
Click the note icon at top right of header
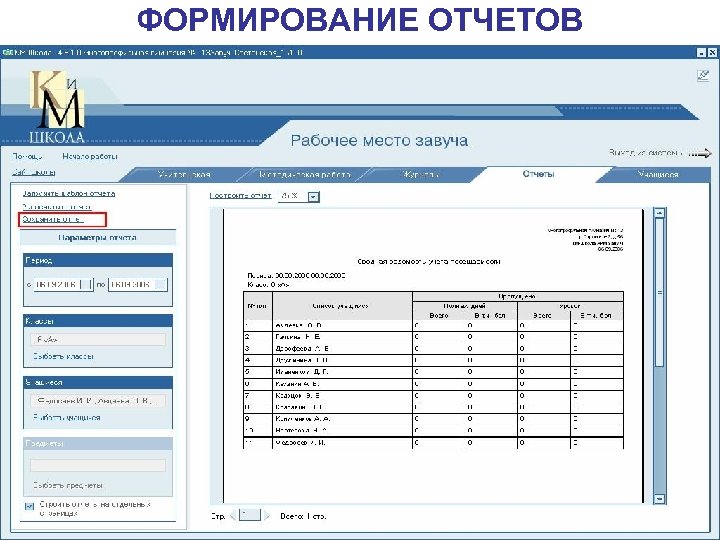point(703,75)
